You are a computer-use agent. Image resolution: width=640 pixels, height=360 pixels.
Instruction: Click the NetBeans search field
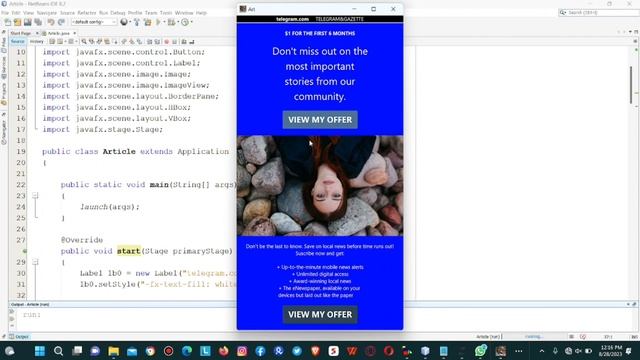point(598,13)
